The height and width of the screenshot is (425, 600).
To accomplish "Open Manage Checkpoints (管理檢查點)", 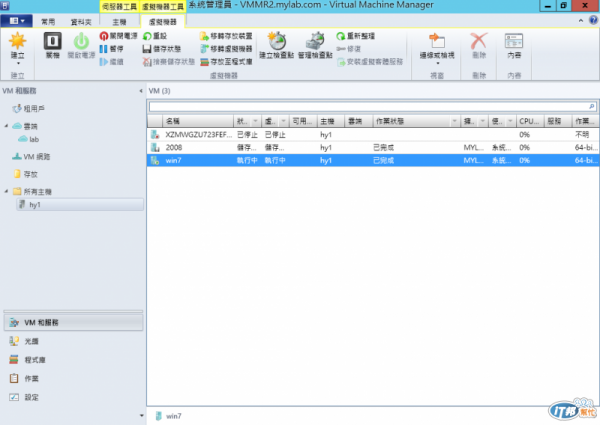I will tap(315, 45).
